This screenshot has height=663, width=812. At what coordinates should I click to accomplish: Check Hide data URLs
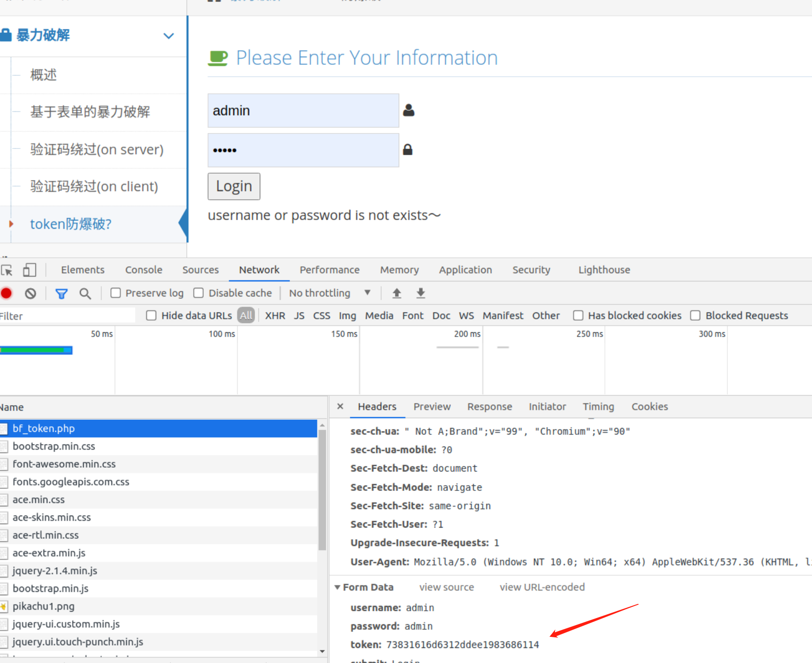coord(151,316)
